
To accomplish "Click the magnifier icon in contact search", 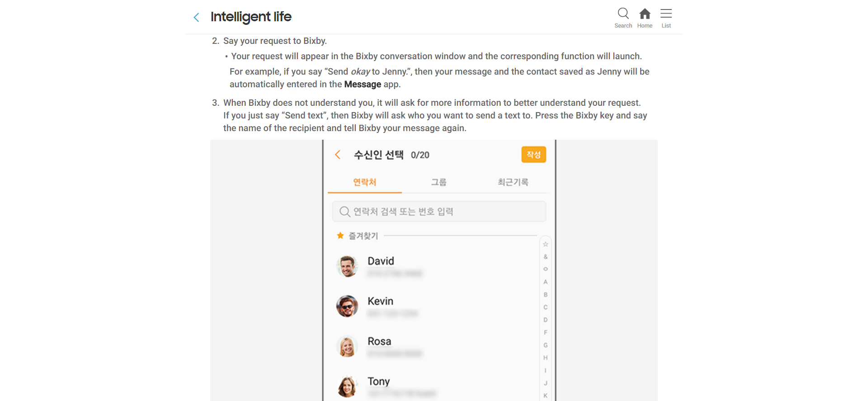I will click(344, 212).
